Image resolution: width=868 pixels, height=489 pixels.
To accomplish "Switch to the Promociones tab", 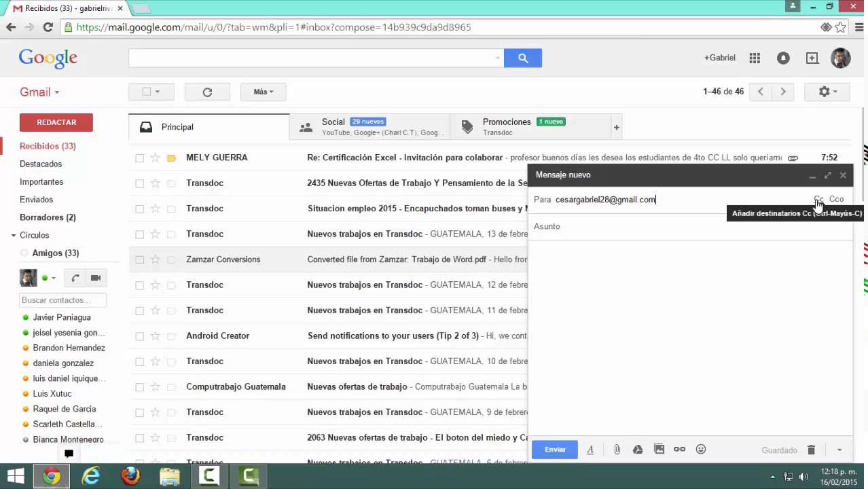I will pyautogui.click(x=530, y=127).
